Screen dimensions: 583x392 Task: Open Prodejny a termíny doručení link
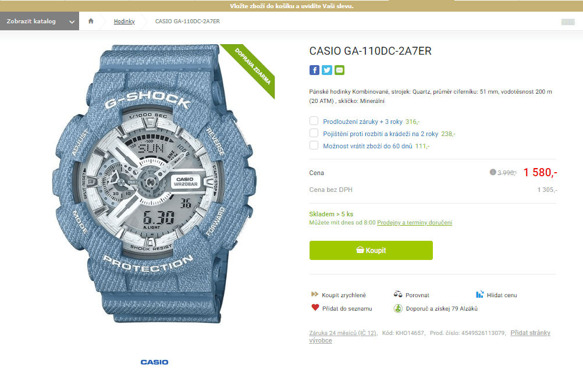pos(415,223)
